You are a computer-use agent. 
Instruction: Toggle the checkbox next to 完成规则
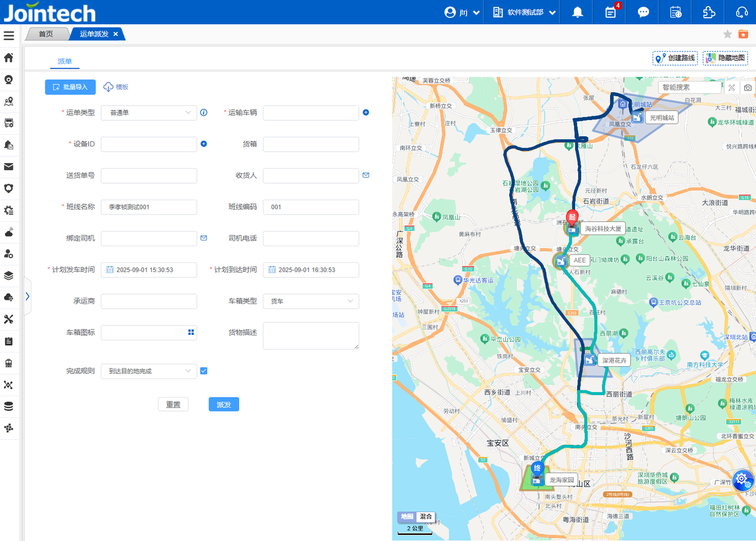pos(204,371)
